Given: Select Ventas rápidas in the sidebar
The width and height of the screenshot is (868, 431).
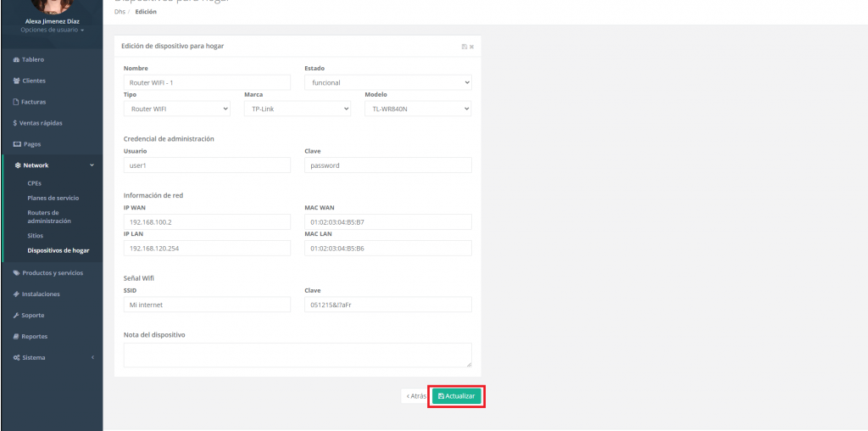Looking at the screenshot, I should click(41, 123).
